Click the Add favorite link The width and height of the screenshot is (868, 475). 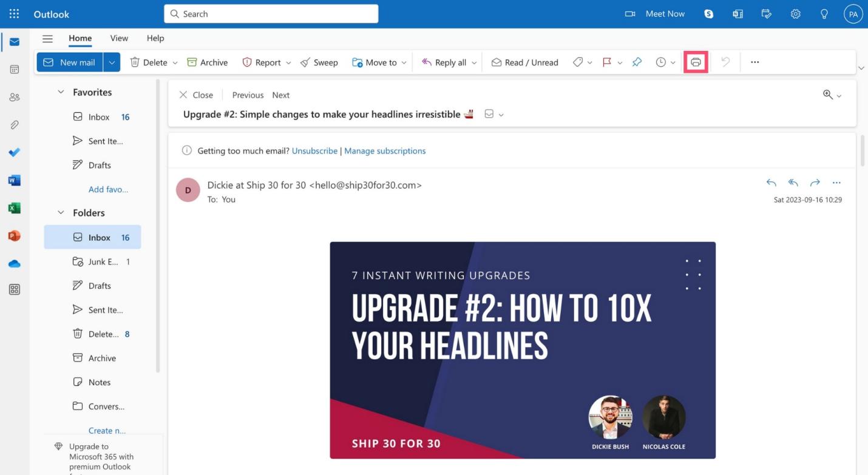[108, 189]
